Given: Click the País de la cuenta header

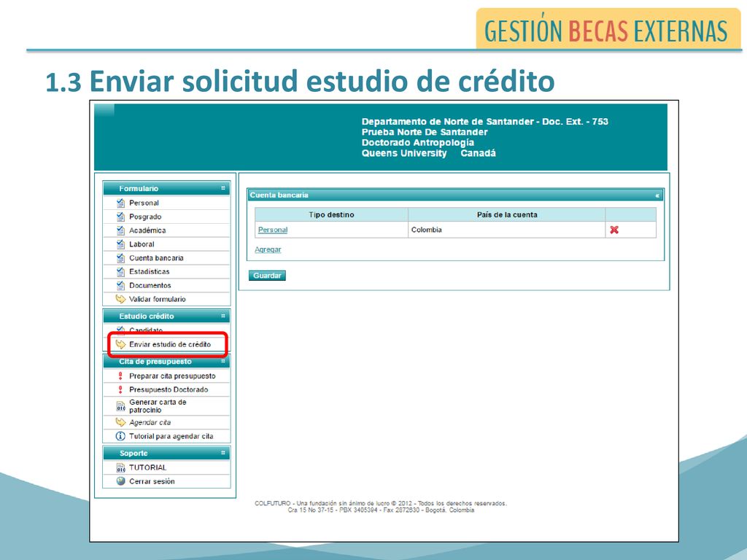Looking at the screenshot, I should pos(507,215).
